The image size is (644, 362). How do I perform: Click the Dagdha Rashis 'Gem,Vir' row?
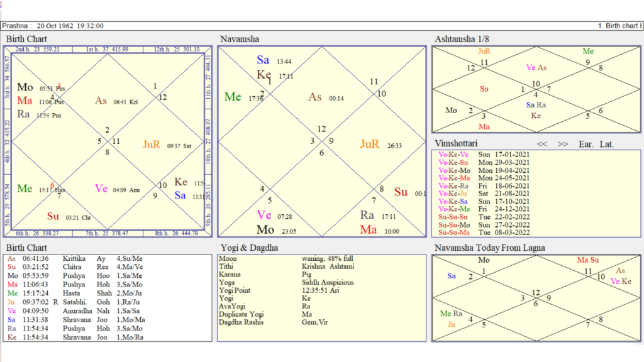pos(274,322)
